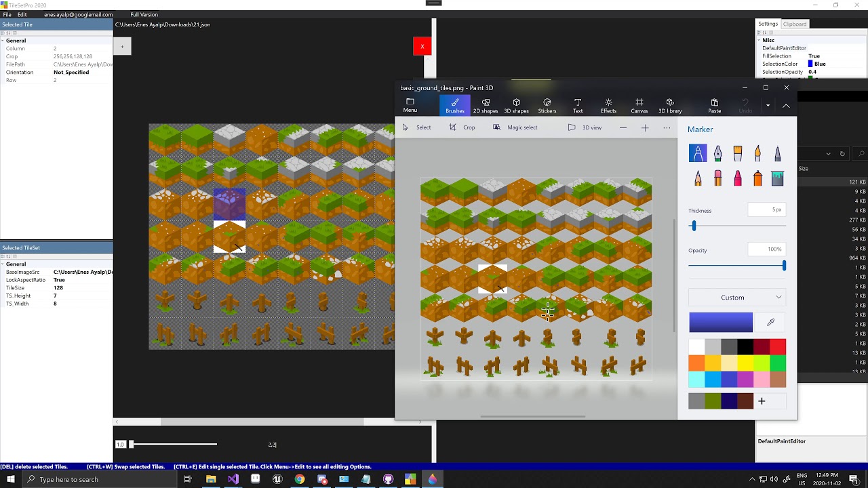Open Paint 3D Menu folder icon
Screen dimensions: 868x488
[x=410, y=105]
